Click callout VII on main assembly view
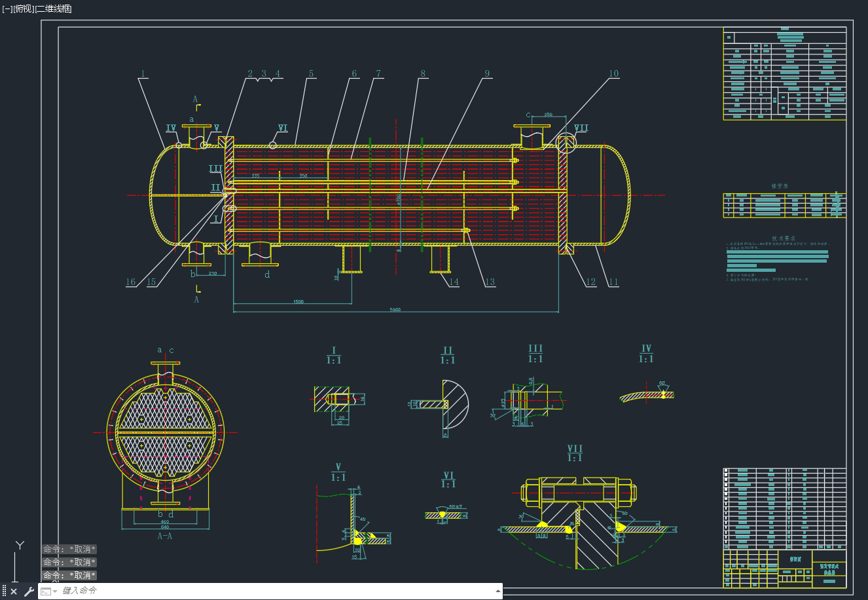The width and height of the screenshot is (868, 600). click(x=581, y=128)
